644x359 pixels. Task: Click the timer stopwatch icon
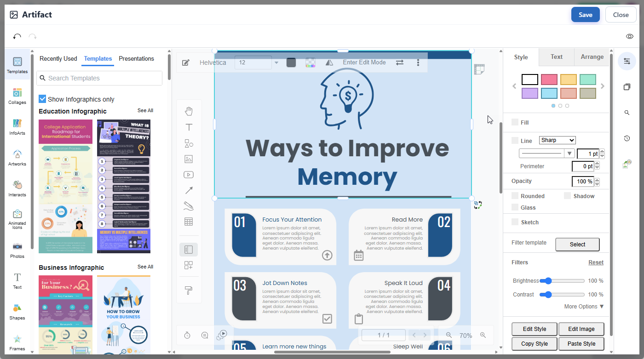coord(187,335)
